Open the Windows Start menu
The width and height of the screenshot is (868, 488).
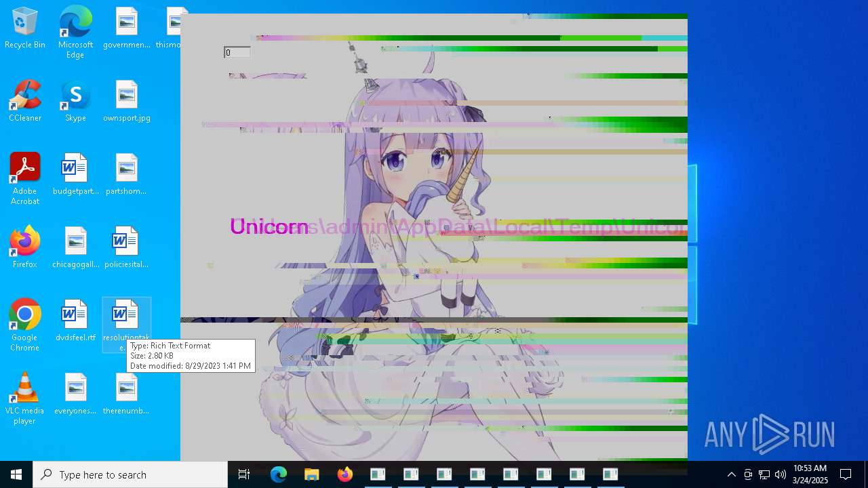click(x=16, y=474)
